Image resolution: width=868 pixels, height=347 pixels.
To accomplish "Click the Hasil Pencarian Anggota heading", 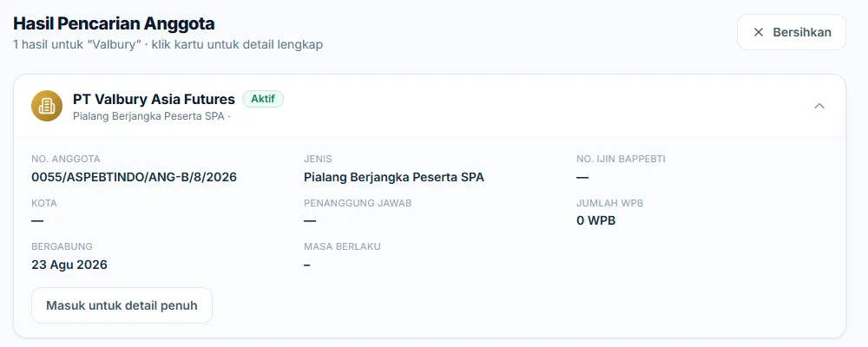I will (114, 23).
